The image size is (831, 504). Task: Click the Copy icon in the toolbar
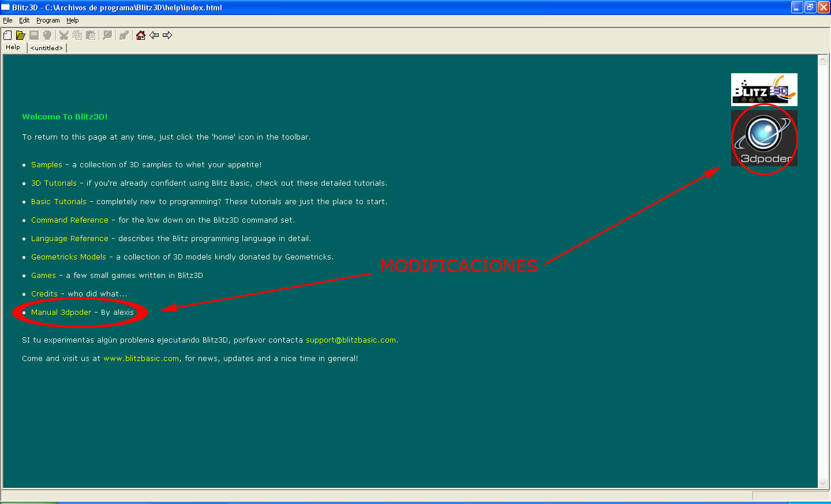click(77, 35)
